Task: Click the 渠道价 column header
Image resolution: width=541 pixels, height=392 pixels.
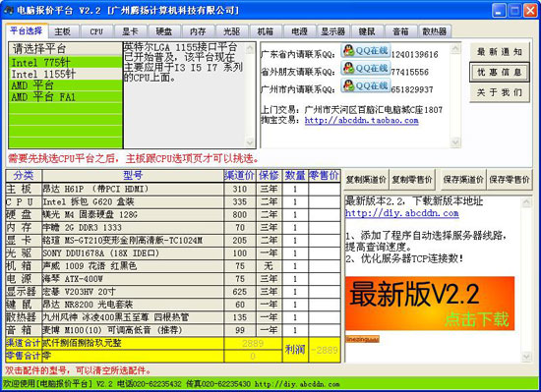Action: [240, 176]
